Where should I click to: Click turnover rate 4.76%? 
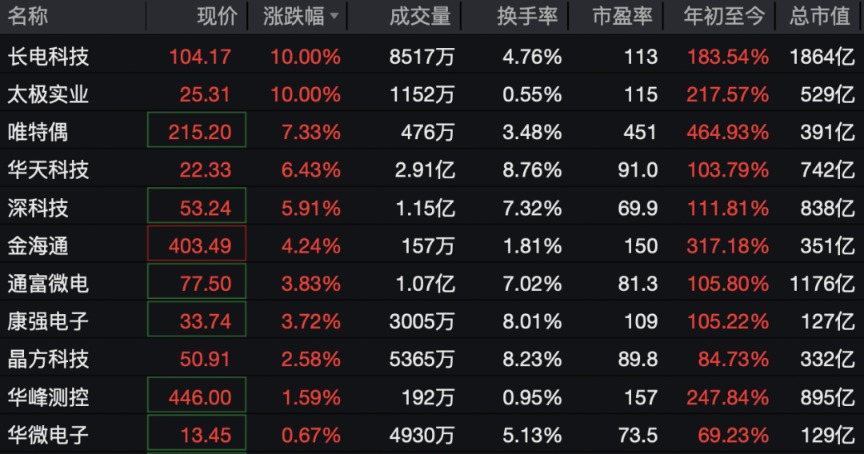pos(532,57)
